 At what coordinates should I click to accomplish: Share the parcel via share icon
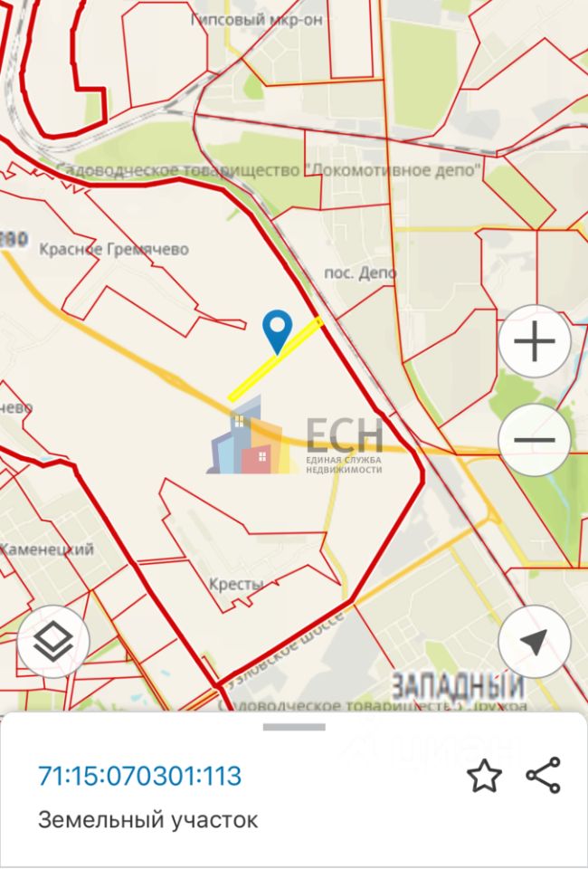(544, 775)
